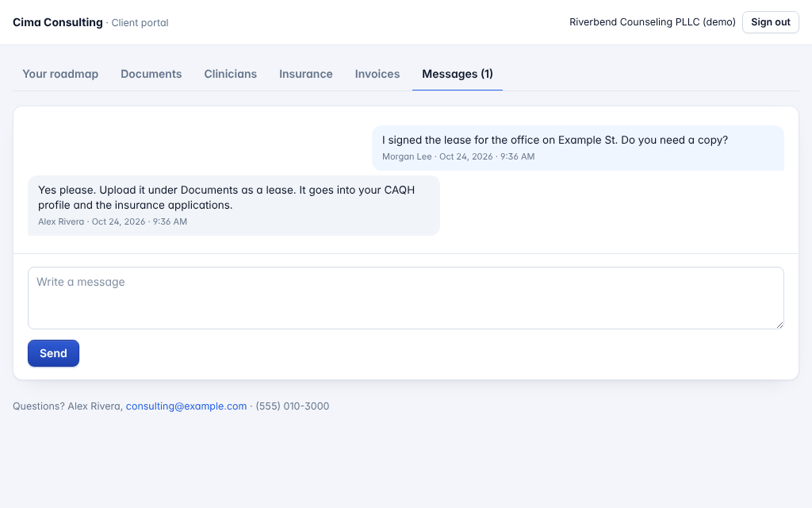812x508 pixels.
Task: Click the Alex Rivera timestamp line
Action: (x=113, y=222)
